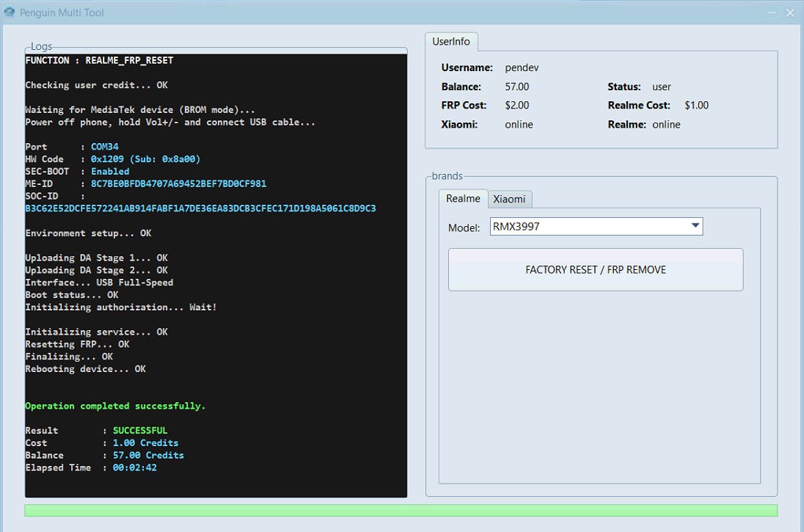Click the long SOC-ID hash line

(200, 208)
